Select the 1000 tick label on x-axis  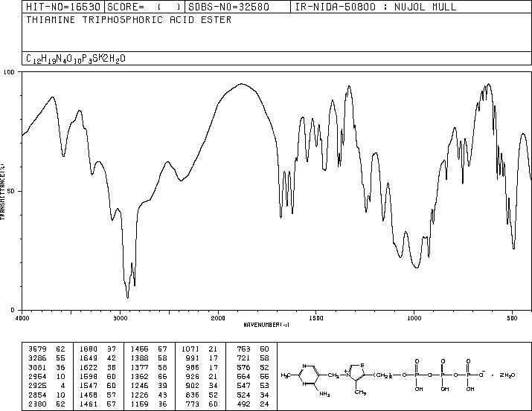[x=414, y=318]
